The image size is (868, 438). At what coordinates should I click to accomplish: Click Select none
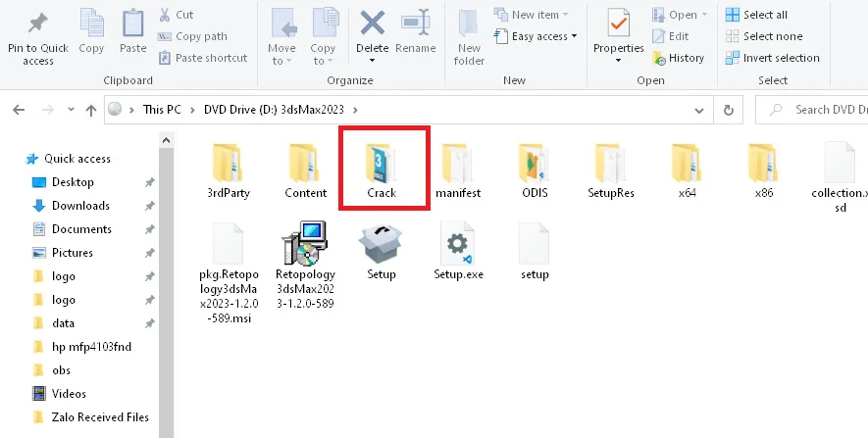(764, 36)
